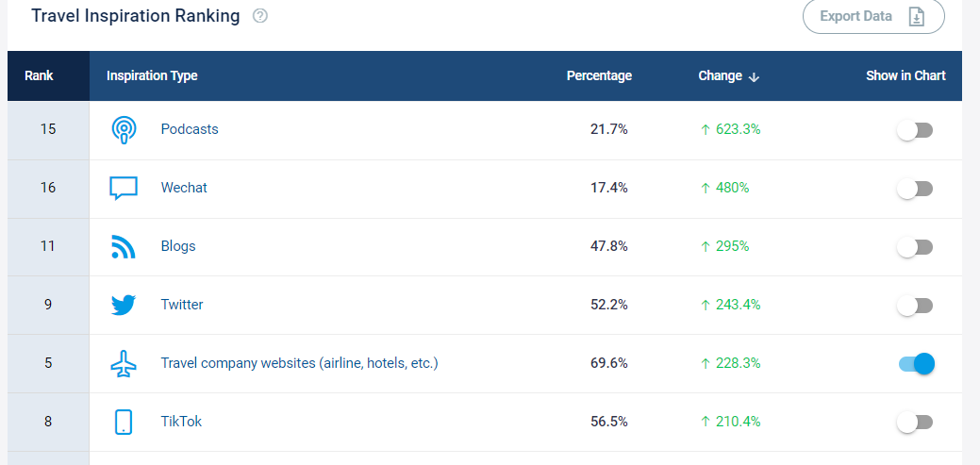Image resolution: width=980 pixels, height=465 pixels.
Task: Turn off Travel company websites chart toggle
Action: (x=916, y=364)
